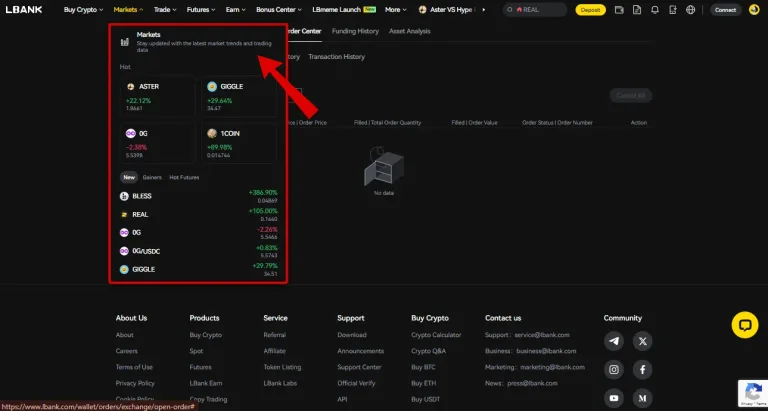The image size is (768, 411).
Task: Advance the Aster VS Hype banner arrow
Action: click(x=484, y=10)
